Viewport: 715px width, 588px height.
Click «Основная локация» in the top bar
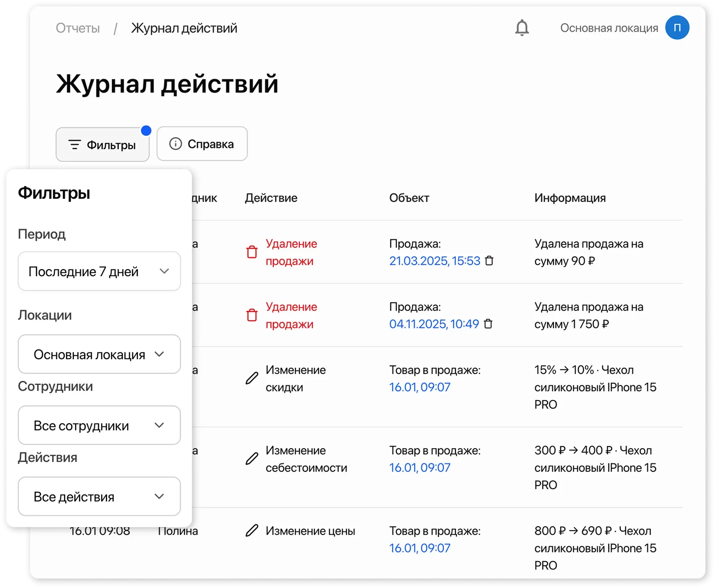pos(609,28)
